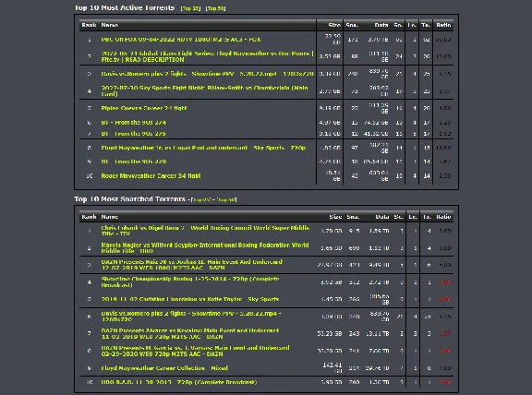Open HBO B.A.D. 720p Complete Broadcast torrent
This screenshot has height=395, width=532.
[x=179, y=382]
